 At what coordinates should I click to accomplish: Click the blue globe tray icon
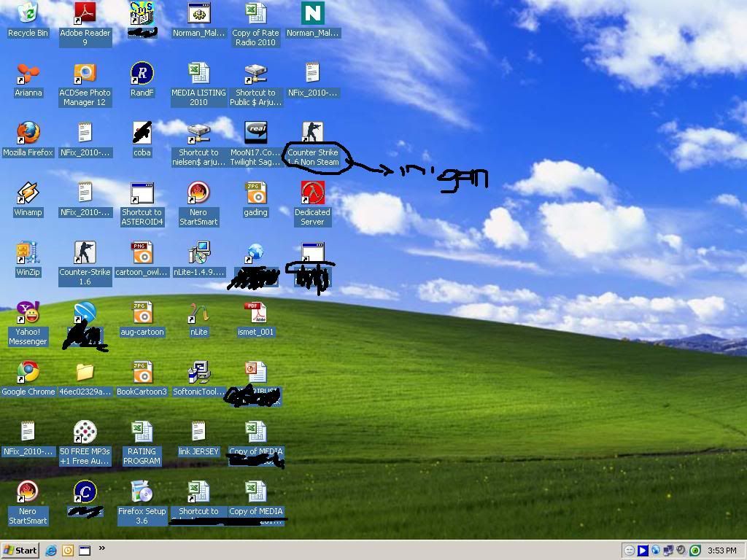pyautogui.click(x=656, y=551)
